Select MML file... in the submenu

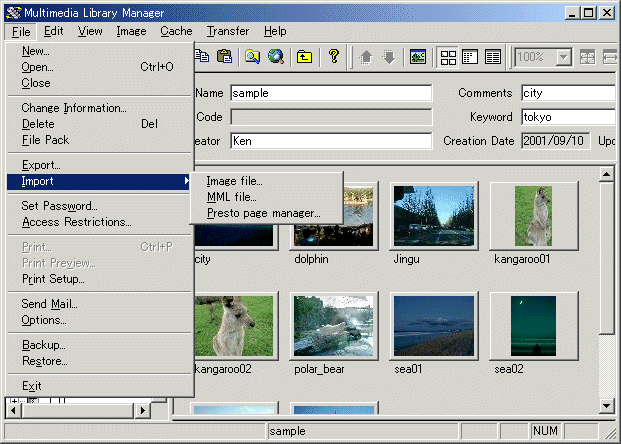[231, 197]
